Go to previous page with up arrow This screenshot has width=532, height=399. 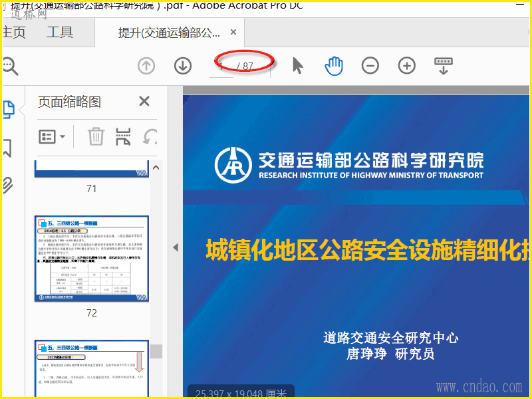pyautogui.click(x=146, y=66)
